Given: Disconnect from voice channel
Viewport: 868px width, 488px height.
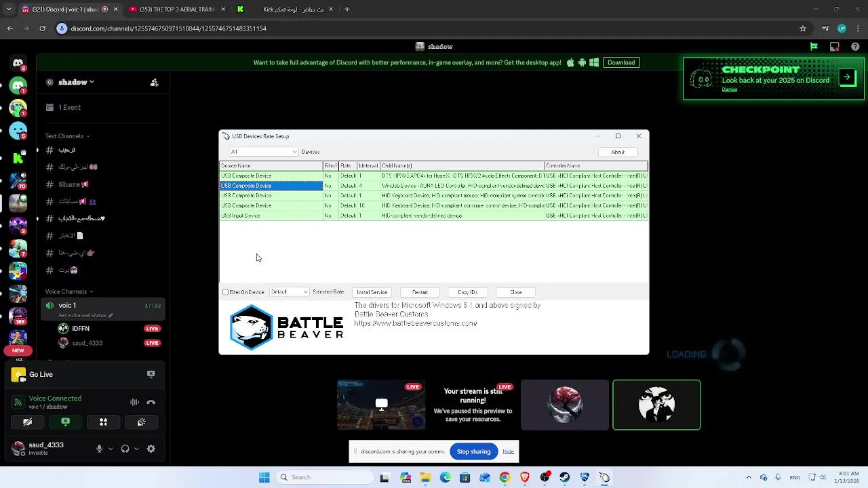Looking at the screenshot, I should point(151,403).
